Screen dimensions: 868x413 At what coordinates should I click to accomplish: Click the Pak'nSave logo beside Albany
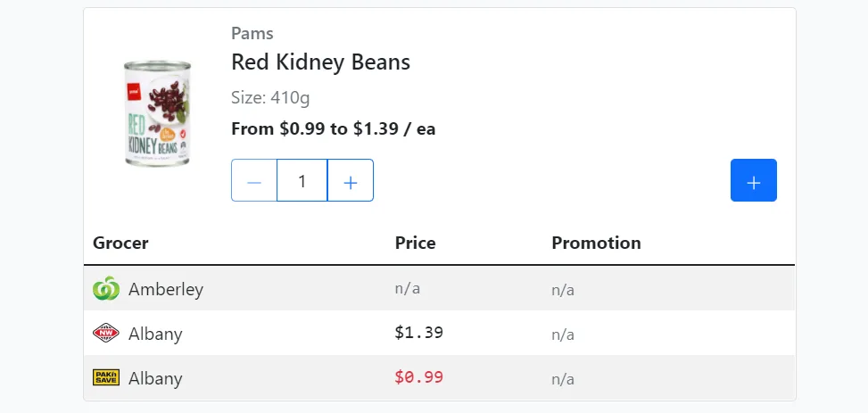pos(105,378)
